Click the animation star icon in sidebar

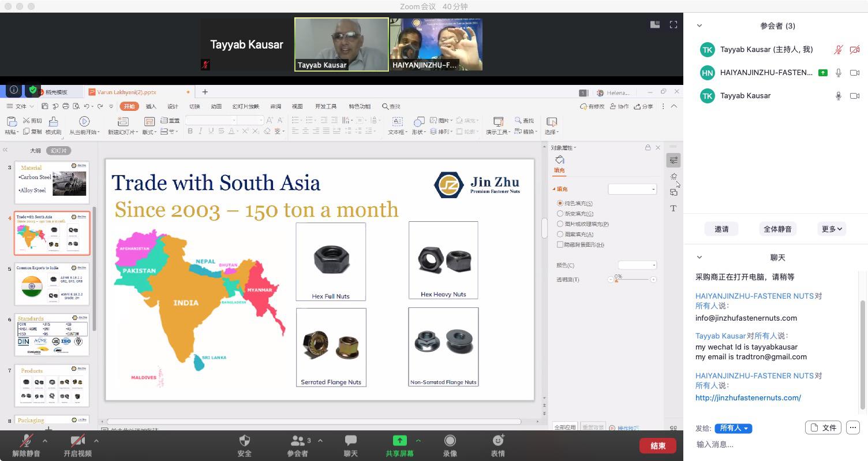(x=674, y=176)
